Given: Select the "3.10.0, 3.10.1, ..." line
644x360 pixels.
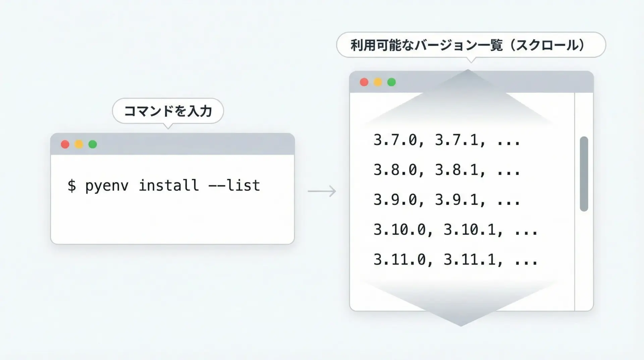Looking at the screenshot, I should [x=455, y=230].
